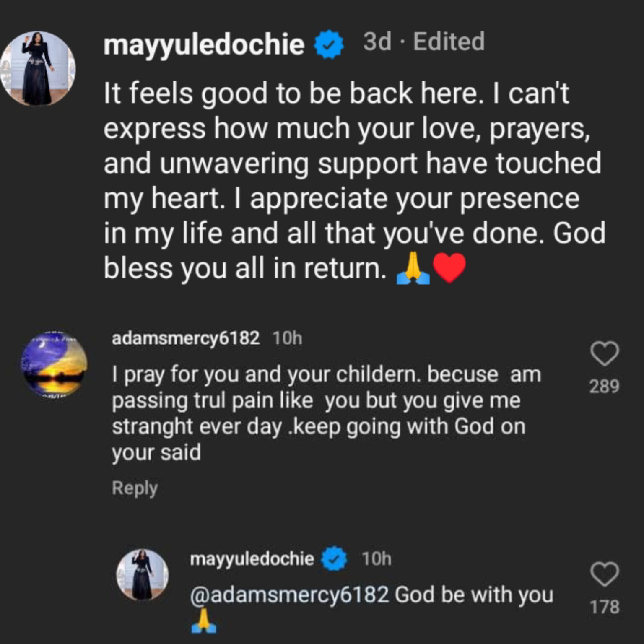Open the mayyuledochie username in the reply
This screenshot has height=644, width=644.
click(252, 559)
